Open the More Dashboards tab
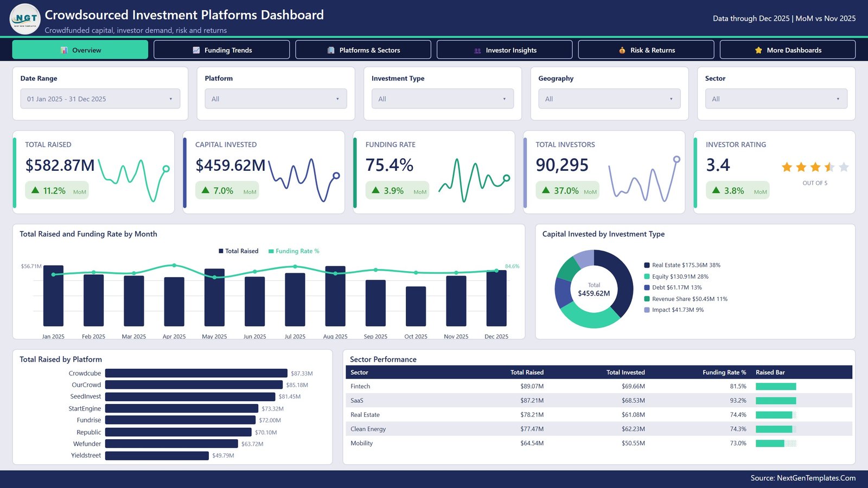Image resolution: width=868 pixels, height=488 pixels. pyautogui.click(x=788, y=50)
